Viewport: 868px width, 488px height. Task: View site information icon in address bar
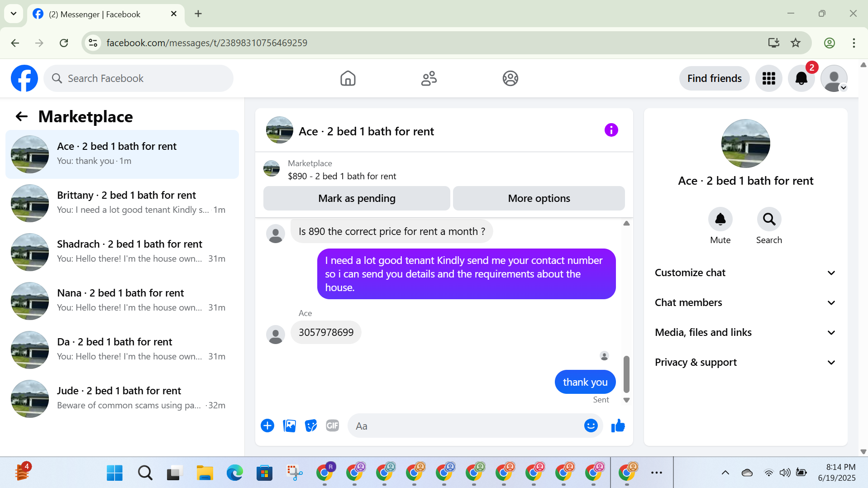93,43
